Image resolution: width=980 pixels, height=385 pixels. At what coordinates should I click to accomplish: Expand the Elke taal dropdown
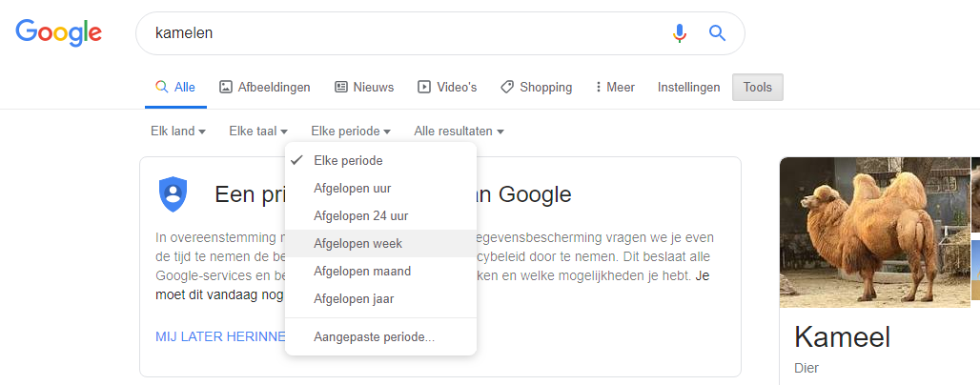(x=258, y=132)
